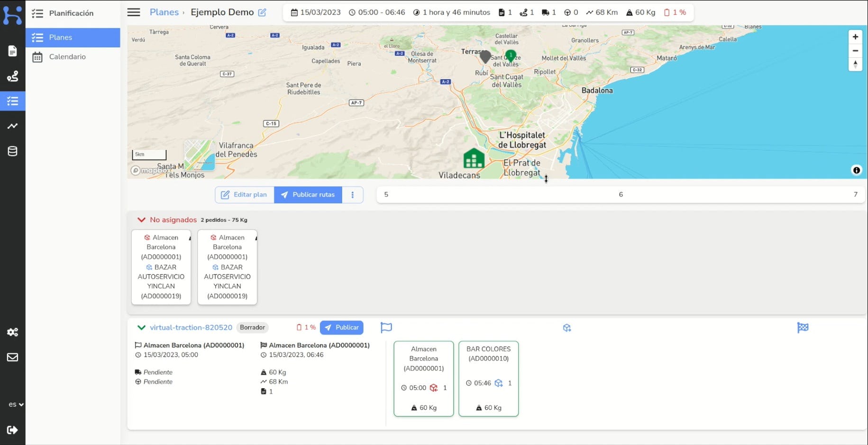
Task: Select Planes in the Planificación menu
Action: tap(61, 37)
